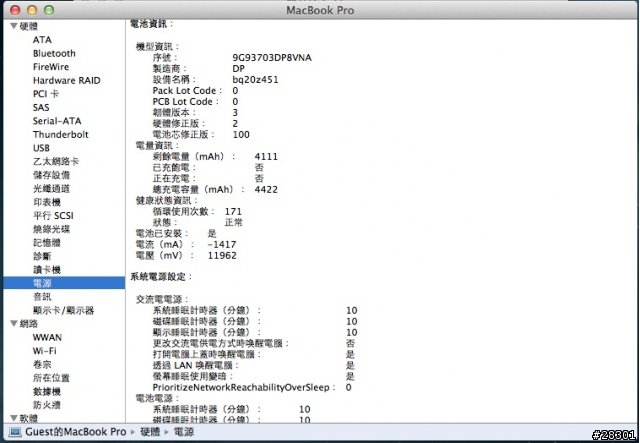Click remaining charge value 4111
Viewport: 640px width, 443px height.
pyautogui.click(x=266, y=156)
